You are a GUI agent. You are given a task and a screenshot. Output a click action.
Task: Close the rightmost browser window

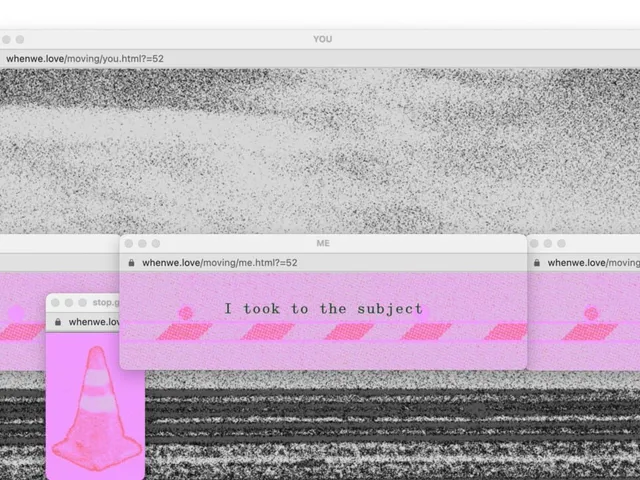point(534,244)
